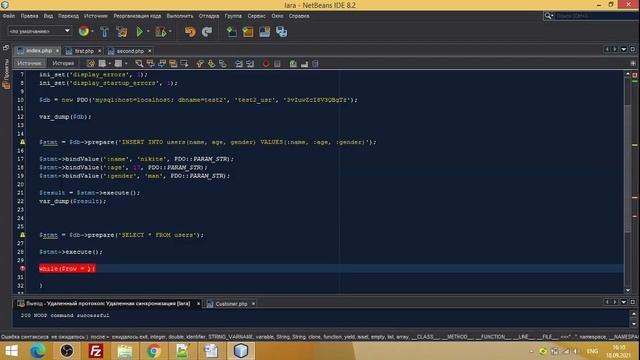
Task: Click the editor Forward navigation icon
Action: [118, 64]
